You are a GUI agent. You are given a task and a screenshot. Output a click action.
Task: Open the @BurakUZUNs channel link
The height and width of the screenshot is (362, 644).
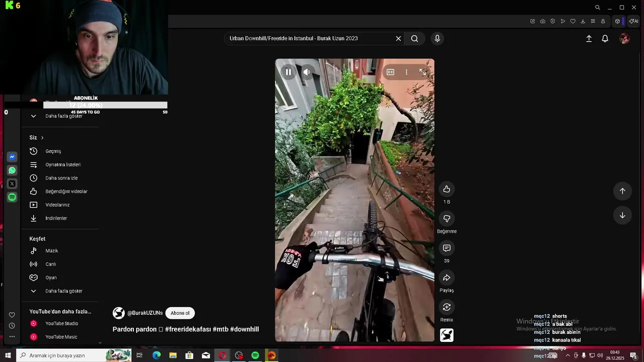click(x=145, y=313)
